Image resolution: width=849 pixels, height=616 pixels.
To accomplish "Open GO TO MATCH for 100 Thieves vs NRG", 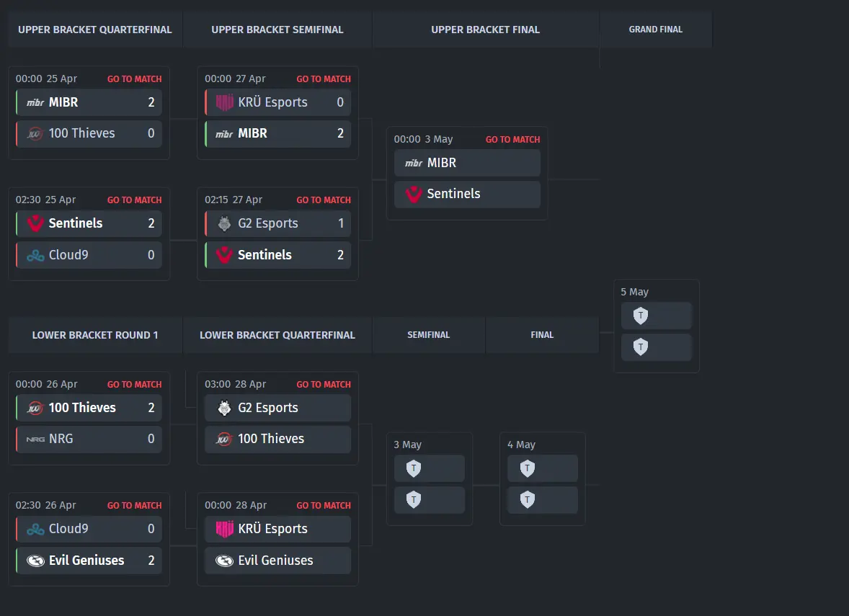I will tap(134, 385).
